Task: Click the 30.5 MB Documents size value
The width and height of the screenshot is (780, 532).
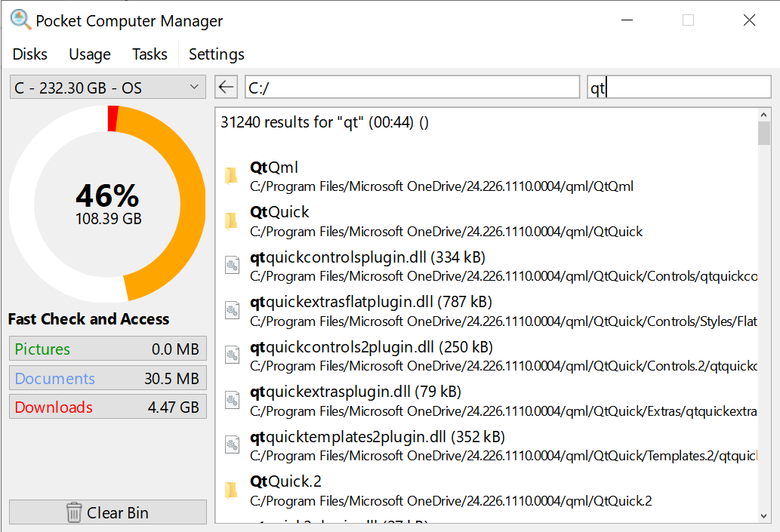Action: [x=171, y=378]
